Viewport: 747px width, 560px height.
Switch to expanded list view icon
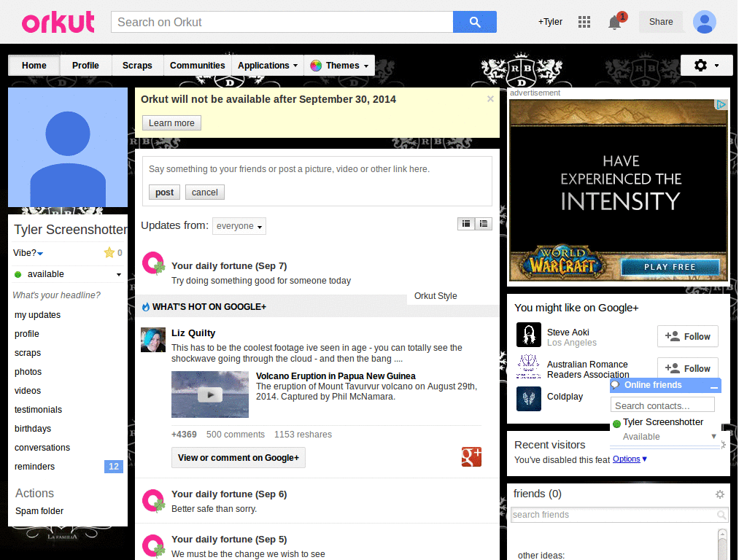pyautogui.click(x=466, y=224)
